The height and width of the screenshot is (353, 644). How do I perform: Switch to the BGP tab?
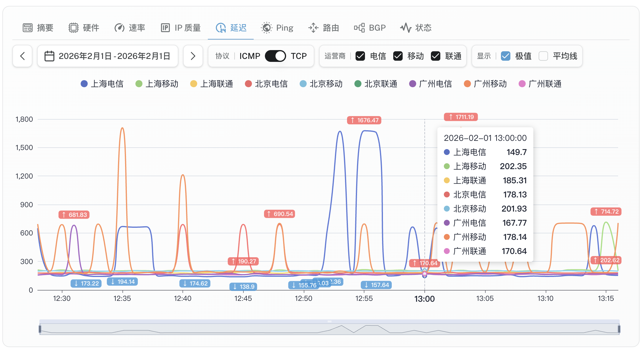pyautogui.click(x=377, y=28)
